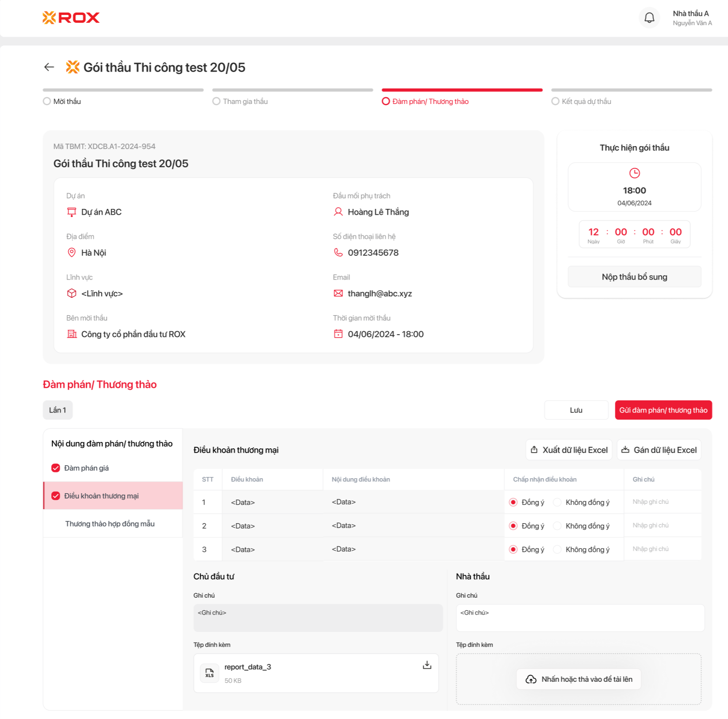Download the report_data_3 attachment

(x=427, y=665)
